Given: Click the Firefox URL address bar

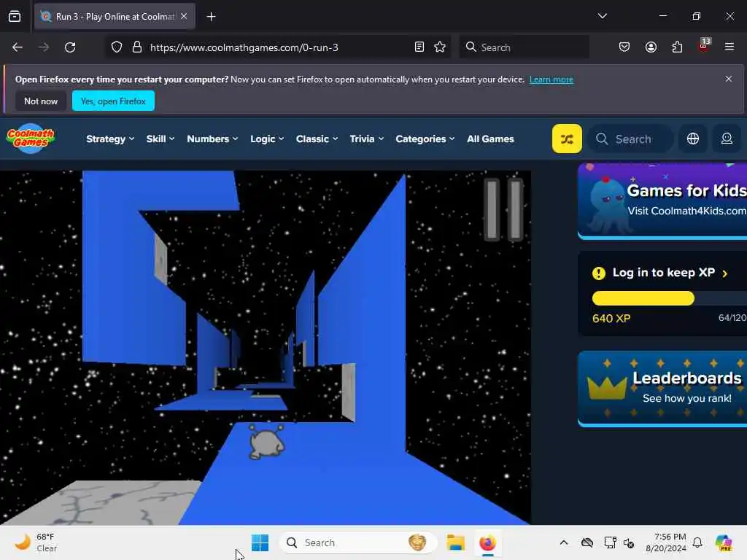Looking at the screenshot, I should click(278, 47).
